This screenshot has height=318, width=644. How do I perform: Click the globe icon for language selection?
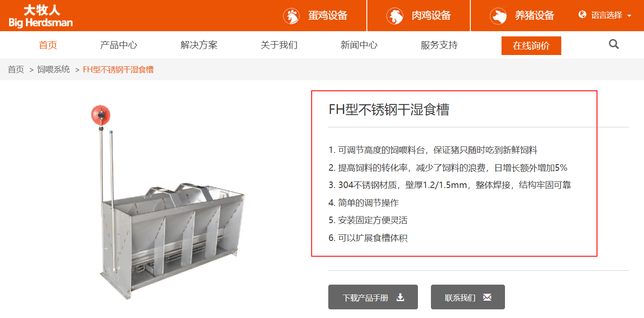coord(583,15)
